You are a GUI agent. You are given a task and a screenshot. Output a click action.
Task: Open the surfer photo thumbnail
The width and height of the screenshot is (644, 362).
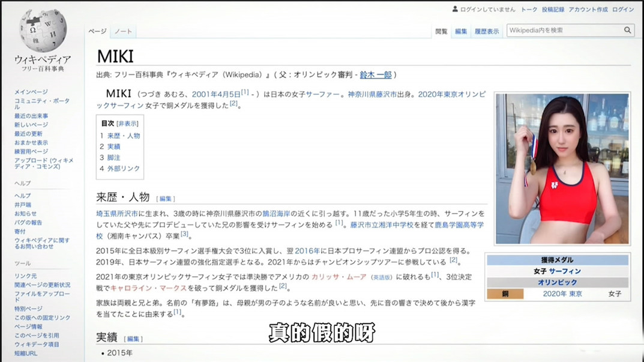(562, 169)
